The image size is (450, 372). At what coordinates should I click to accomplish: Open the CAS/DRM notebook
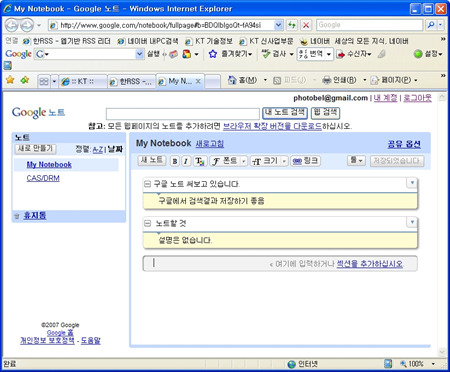click(43, 178)
